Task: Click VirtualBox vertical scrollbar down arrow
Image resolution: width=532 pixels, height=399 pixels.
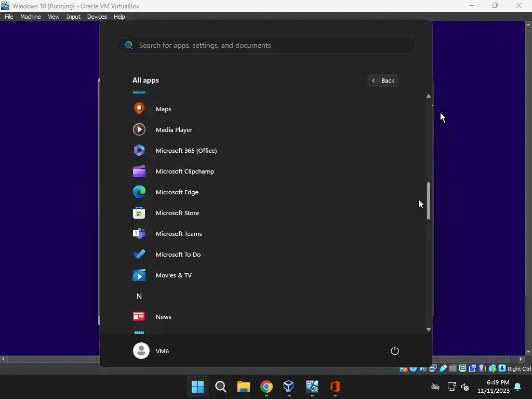Action: coord(528,352)
